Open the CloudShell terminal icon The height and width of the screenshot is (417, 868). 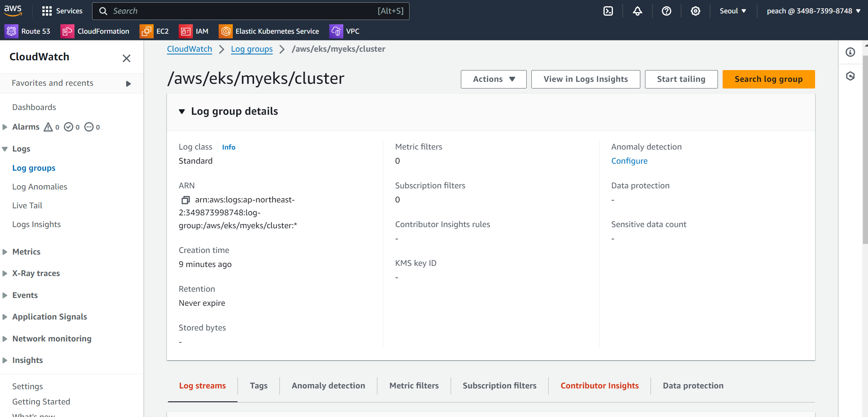point(608,11)
